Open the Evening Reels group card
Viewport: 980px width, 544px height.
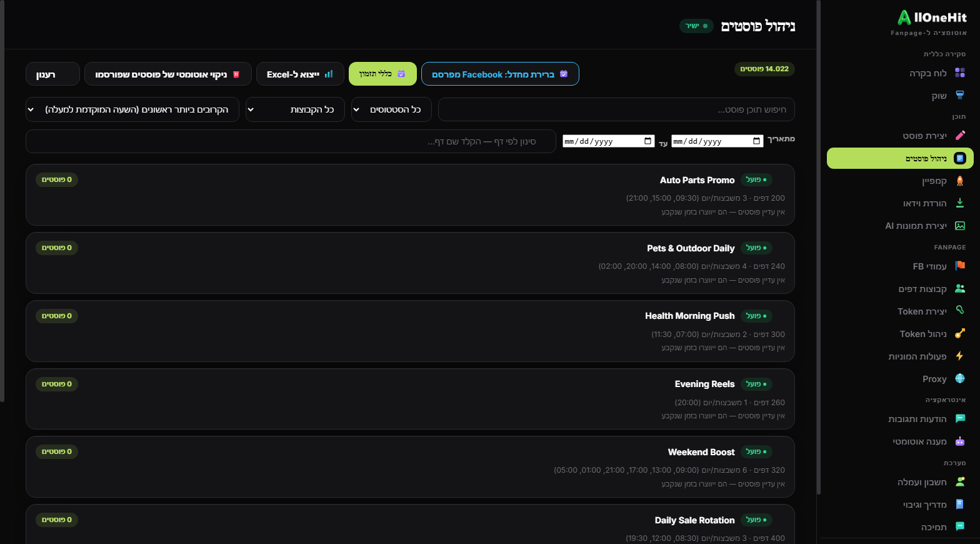(410, 399)
